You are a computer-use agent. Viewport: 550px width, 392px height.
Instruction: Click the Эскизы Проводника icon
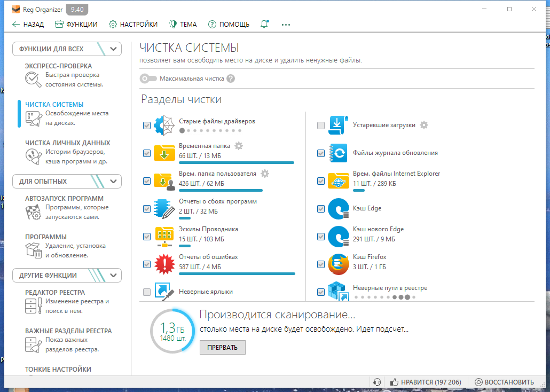coord(164,237)
